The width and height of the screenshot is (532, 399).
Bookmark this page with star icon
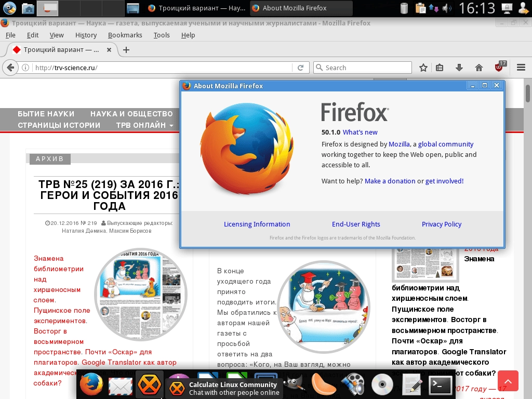(x=423, y=68)
